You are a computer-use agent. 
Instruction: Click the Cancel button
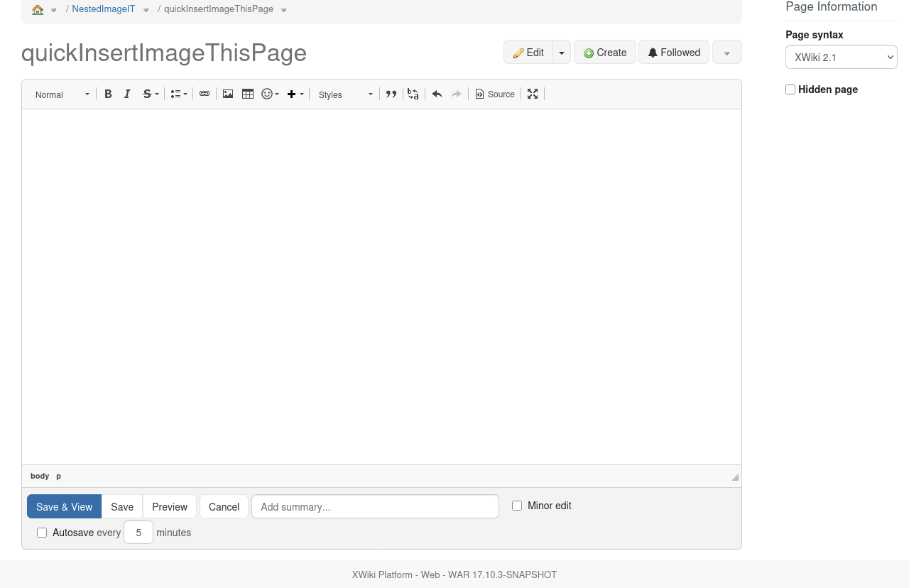click(224, 506)
